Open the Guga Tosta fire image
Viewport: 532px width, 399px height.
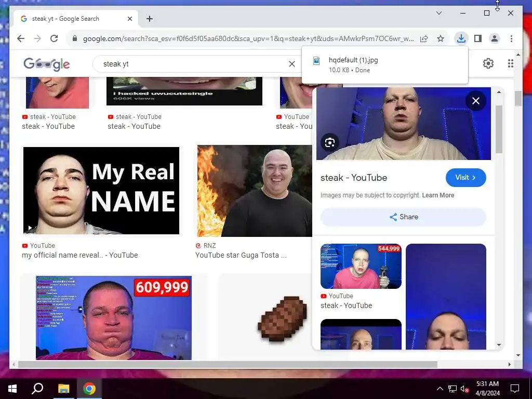coord(255,191)
